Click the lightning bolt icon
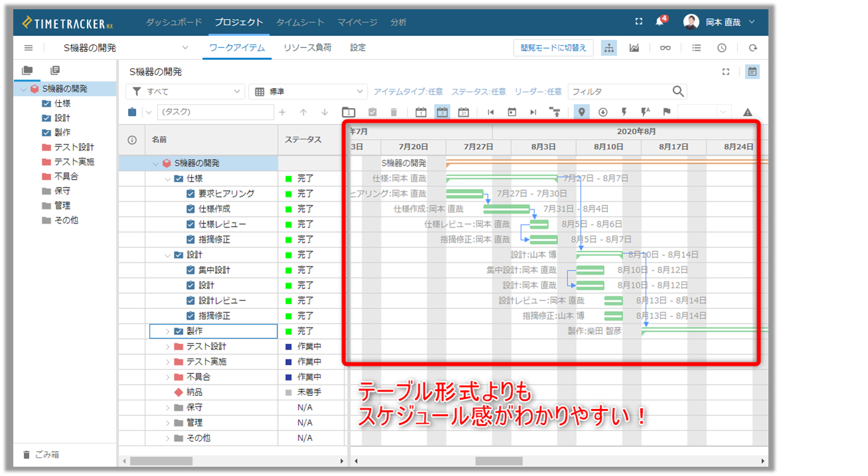The height and width of the screenshot is (476, 868). [624, 112]
